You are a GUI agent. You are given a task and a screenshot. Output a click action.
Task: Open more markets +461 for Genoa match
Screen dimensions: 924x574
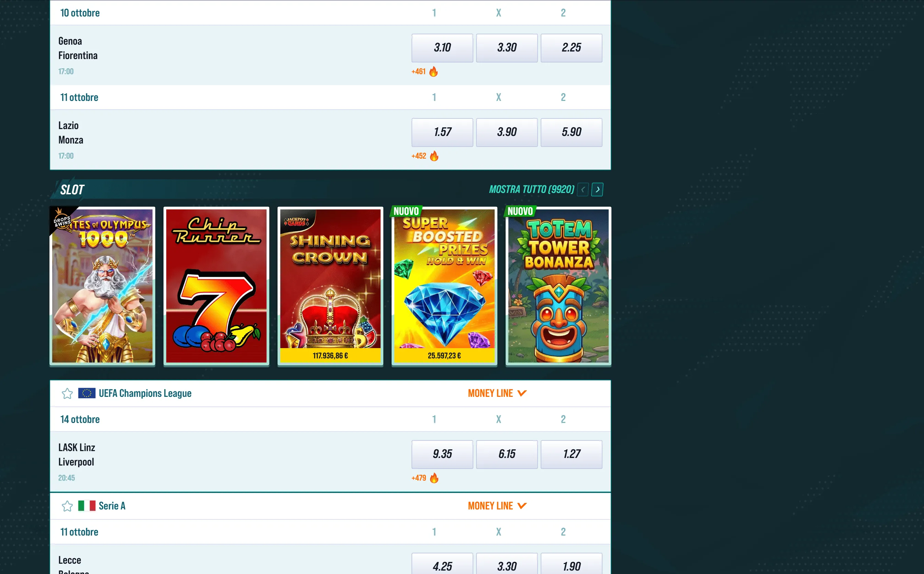click(418, 71)
